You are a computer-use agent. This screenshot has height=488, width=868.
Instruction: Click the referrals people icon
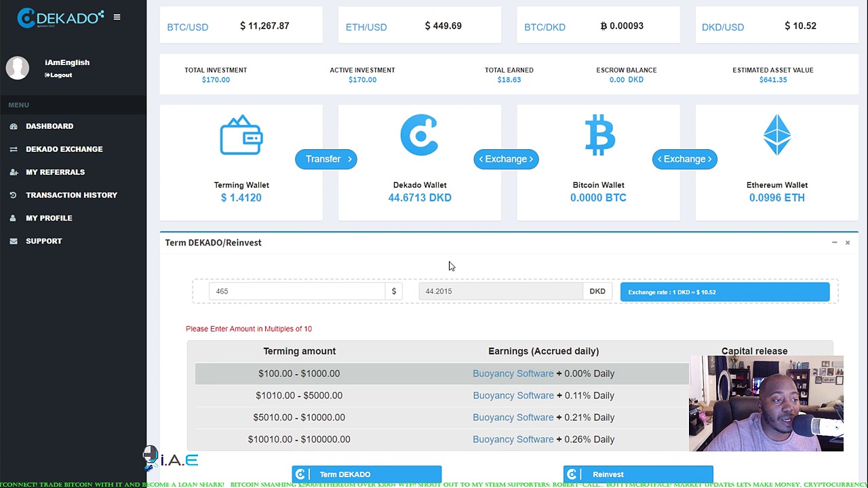coord(14,172)
